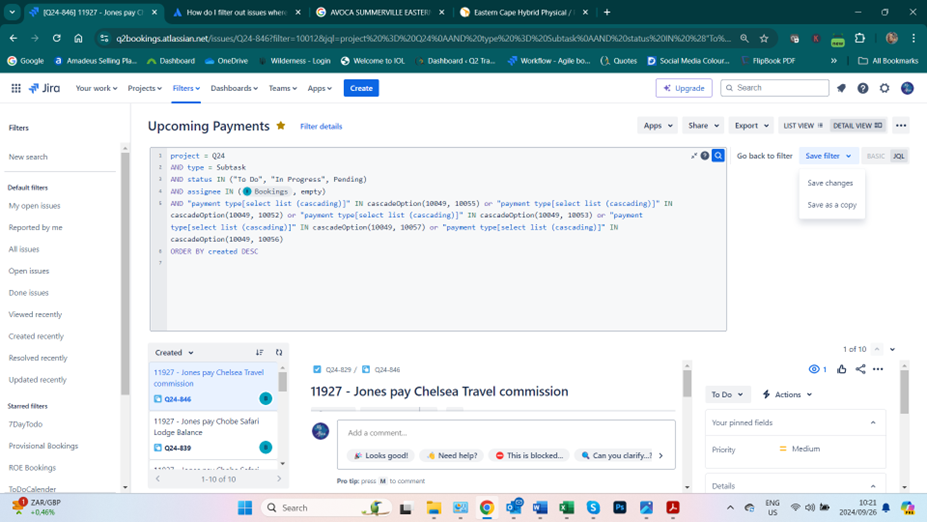Open issue more actions ellipsis
The width and height of the screenshot is (927, 522).
click(x=878, y=369)
